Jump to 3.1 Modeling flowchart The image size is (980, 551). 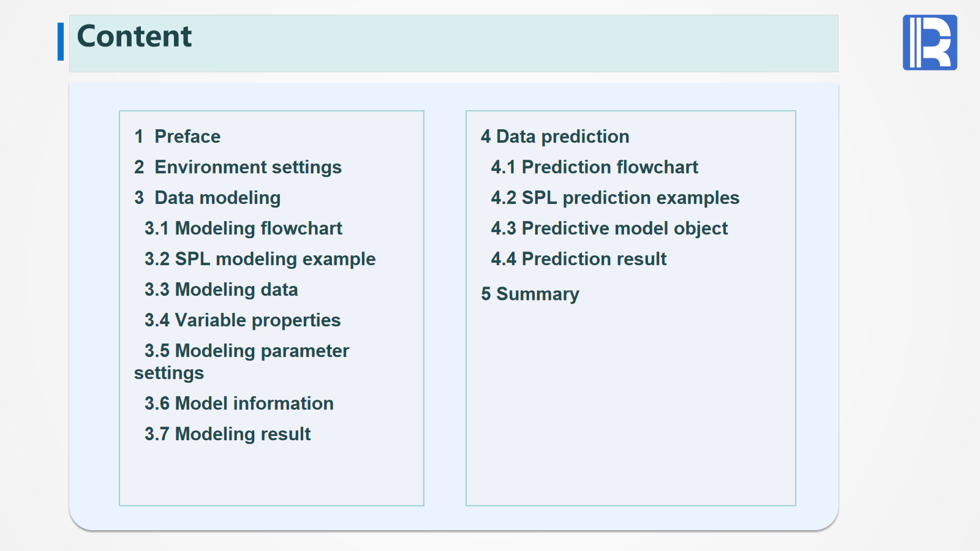pos(243,228)
